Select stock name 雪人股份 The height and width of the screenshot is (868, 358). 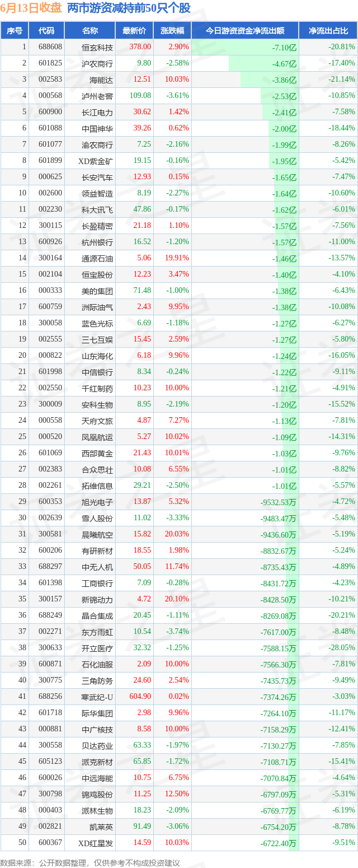point(97,518)
